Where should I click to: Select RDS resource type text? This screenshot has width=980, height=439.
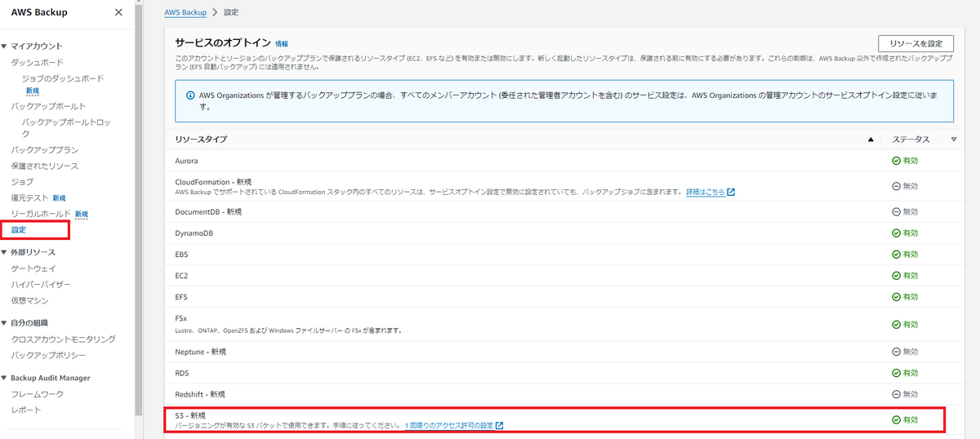[182, 373]
